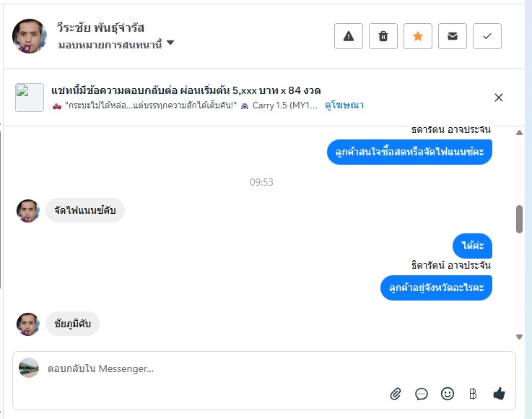Open saved replies speech bubble icon
532x419 pixels.
[x=422, y=394]
